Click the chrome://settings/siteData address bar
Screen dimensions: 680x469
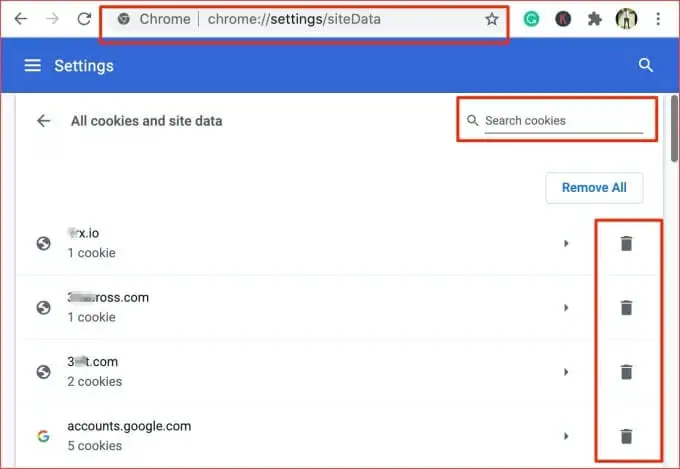(304, 19)
